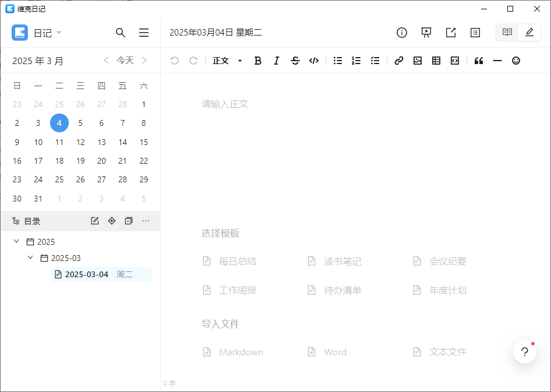This screenshot has width=551, height=392.
Task: Toggle strikethrough formatting
Action: coord(295,61)
